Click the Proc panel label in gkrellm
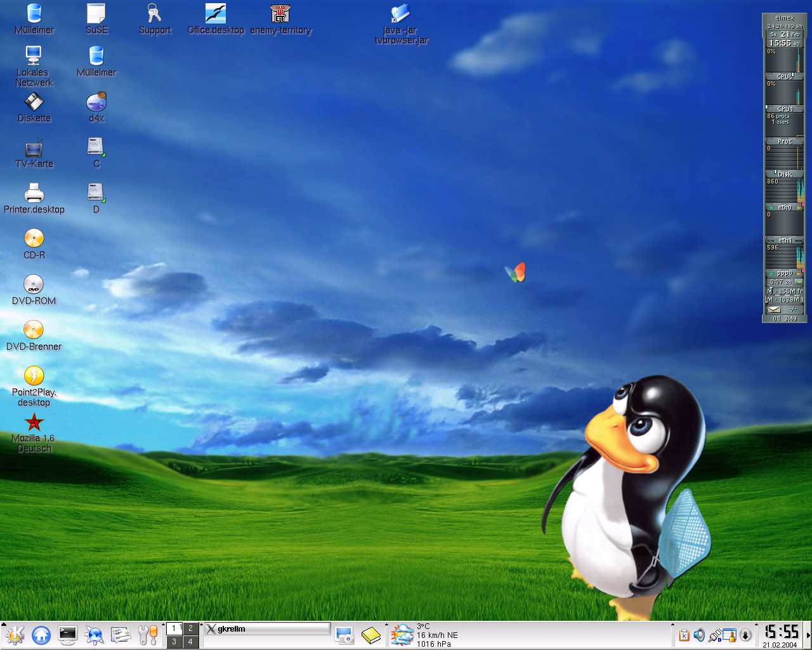812x650 pixels. coord(785,141)
